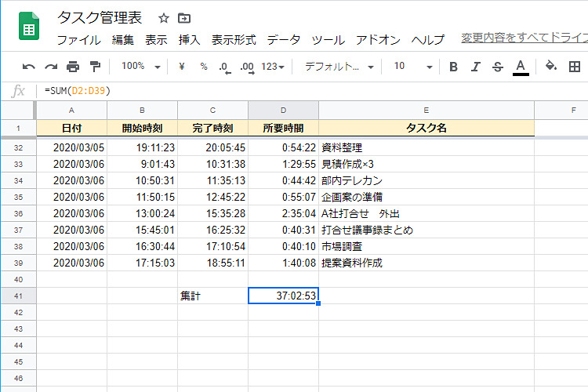Open the データ menu

[284, 40]
